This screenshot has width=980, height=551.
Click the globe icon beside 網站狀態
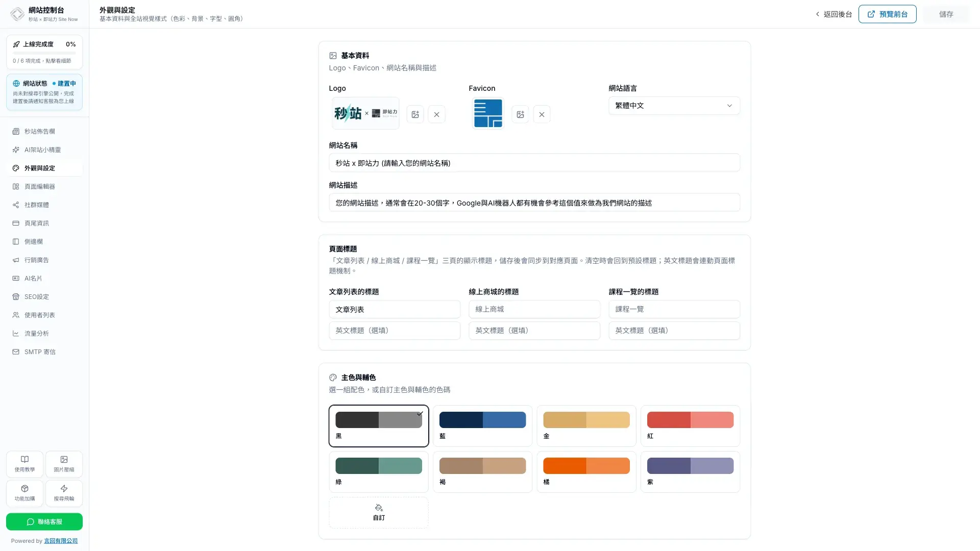(x=16, y=84)
